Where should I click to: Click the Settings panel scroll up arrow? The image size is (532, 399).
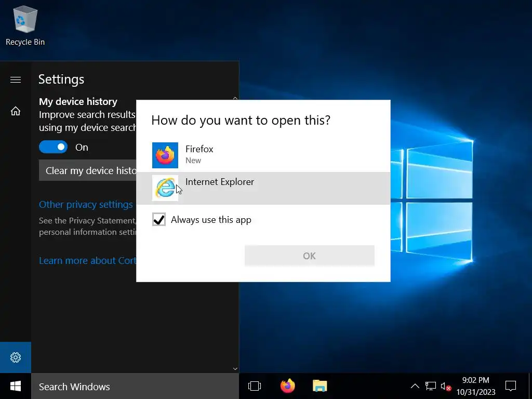[235, 98]
